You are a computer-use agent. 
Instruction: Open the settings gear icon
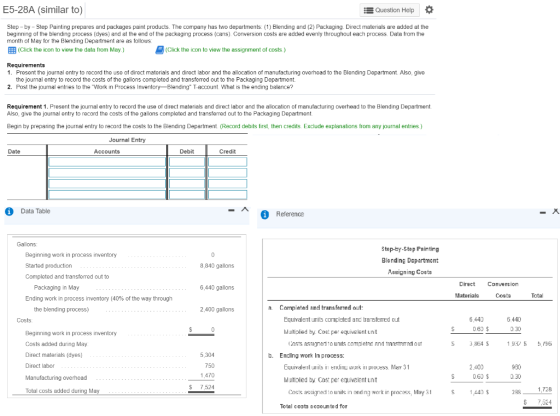pyautogui.click(x=429, y=10)
